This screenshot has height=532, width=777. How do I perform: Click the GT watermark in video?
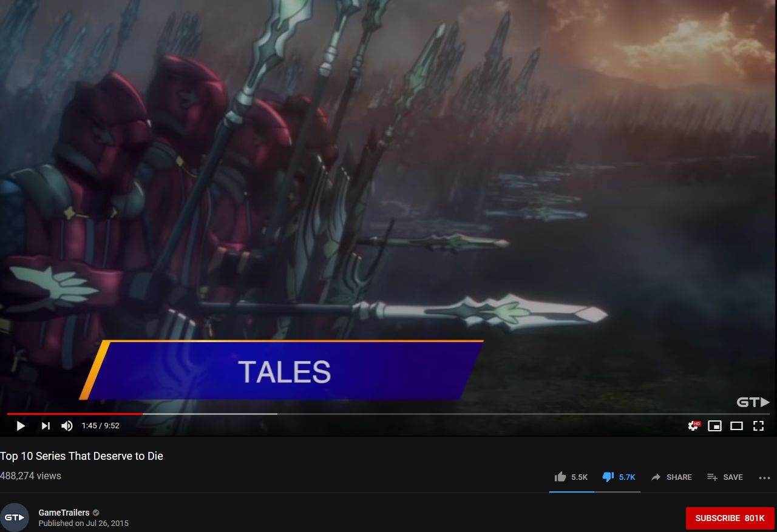(x=753, y=402)
